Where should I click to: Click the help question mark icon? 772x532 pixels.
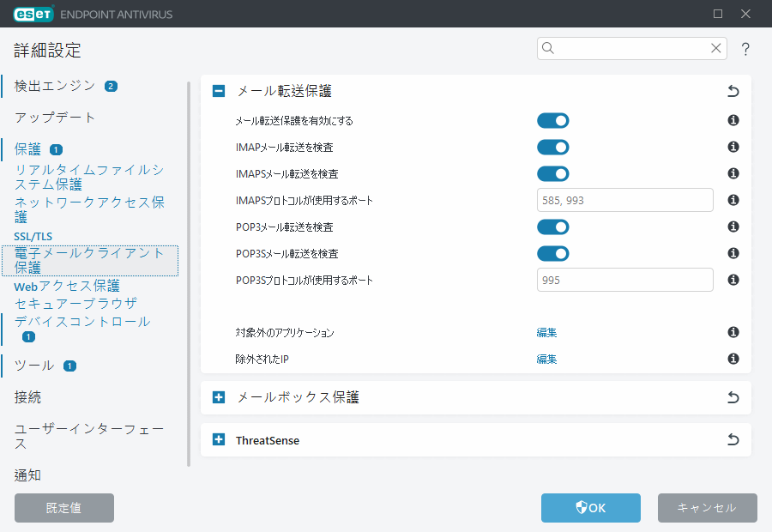[745, 49]
